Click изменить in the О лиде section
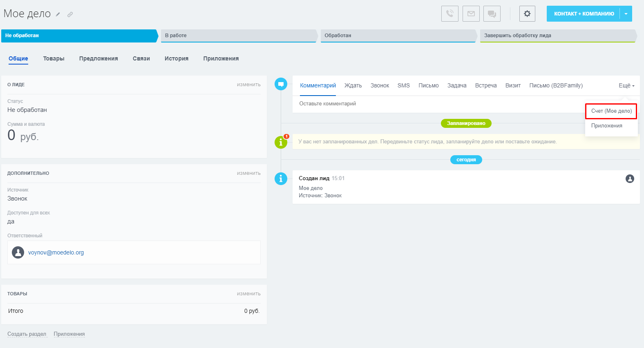This screenshot has height=348, width=644. click(x=248, y=85)
